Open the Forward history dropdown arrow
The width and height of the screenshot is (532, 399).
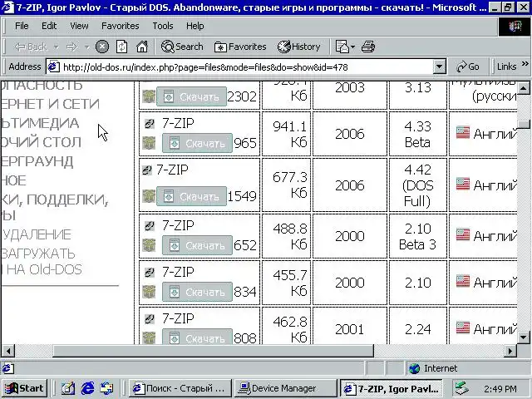(86, 47)
